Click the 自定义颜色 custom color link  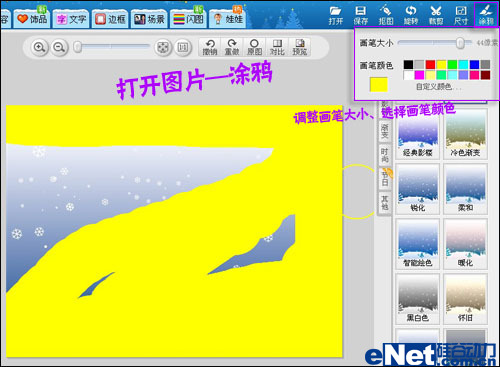pyautogui.click(x=438, y=87)
